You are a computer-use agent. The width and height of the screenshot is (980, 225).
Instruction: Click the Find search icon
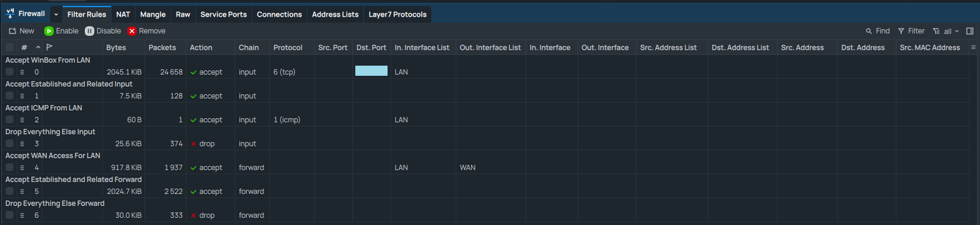pos(869,31)
